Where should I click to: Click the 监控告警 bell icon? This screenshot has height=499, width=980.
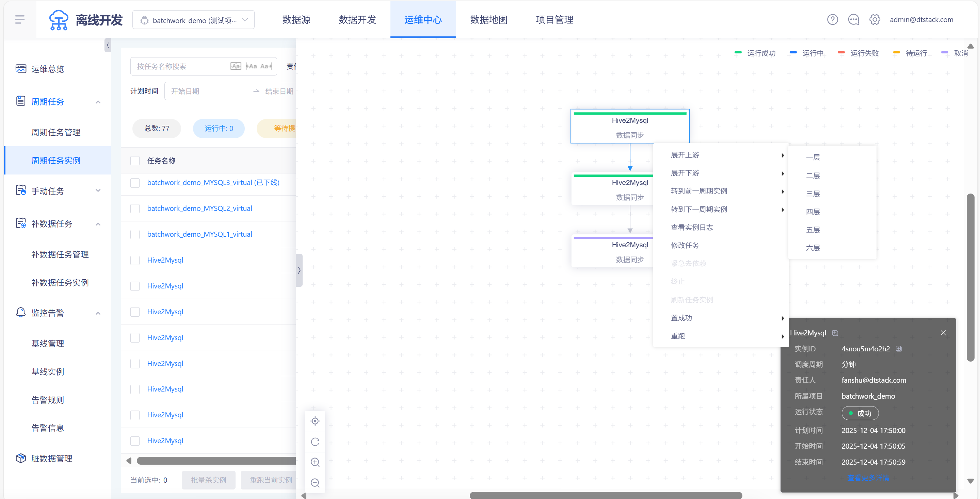pyautogui.click(x=21, y=312)
